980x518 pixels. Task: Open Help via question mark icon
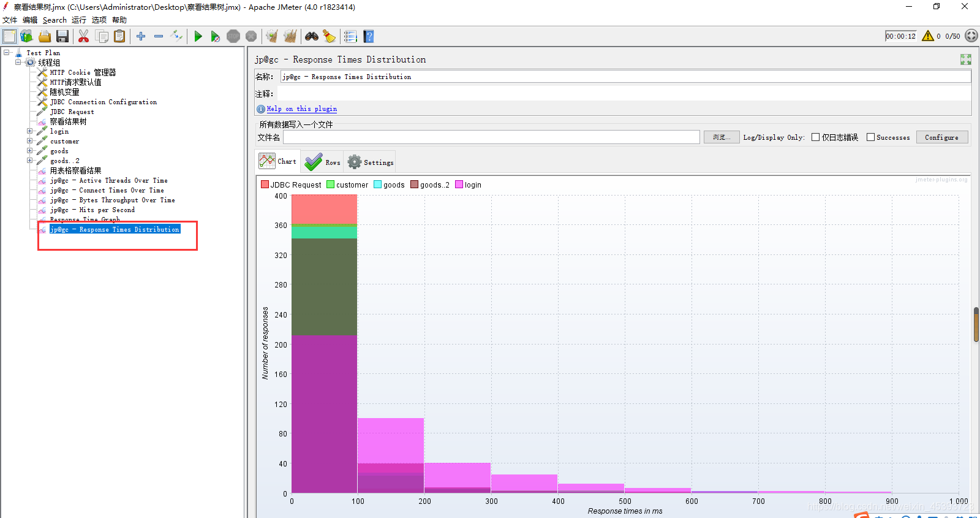click(368, 36)
